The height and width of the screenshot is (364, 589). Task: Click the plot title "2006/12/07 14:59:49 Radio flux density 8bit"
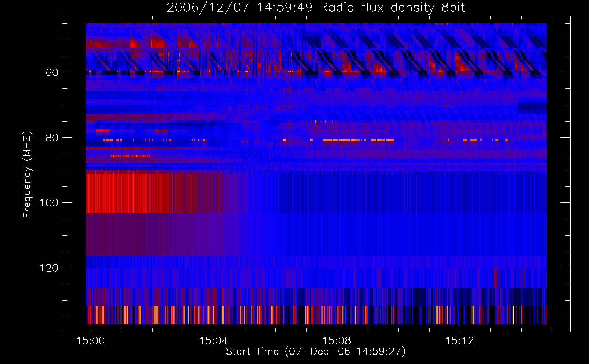(316, 8)
